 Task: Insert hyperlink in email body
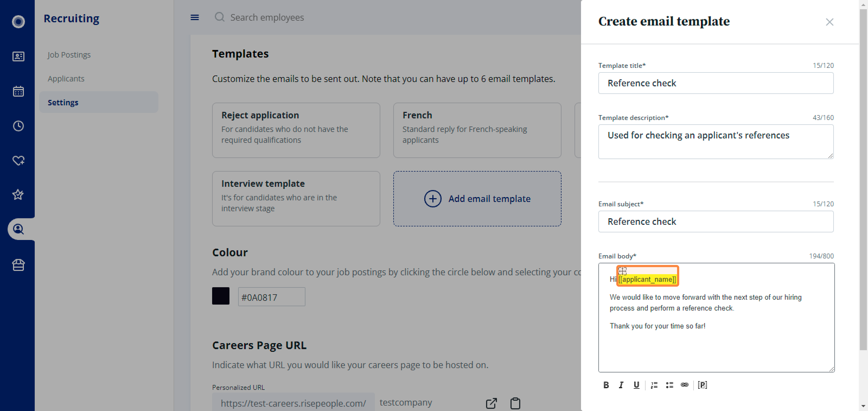pos(685,385)
